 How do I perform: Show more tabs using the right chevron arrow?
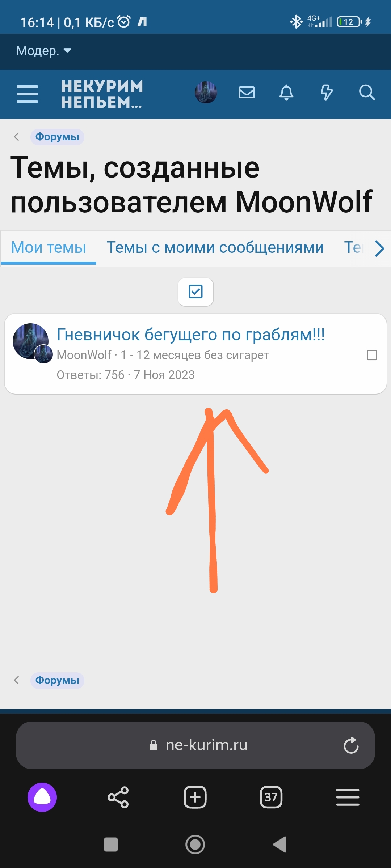379,248
